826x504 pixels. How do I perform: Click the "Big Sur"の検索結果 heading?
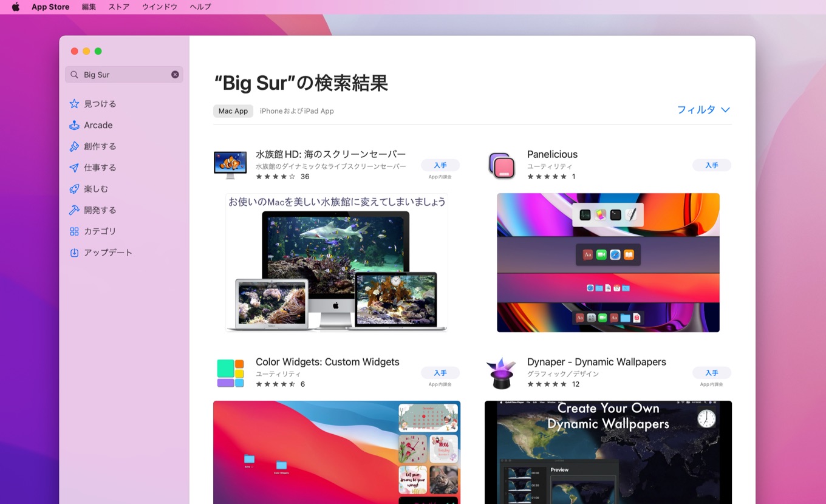[301, 83]
